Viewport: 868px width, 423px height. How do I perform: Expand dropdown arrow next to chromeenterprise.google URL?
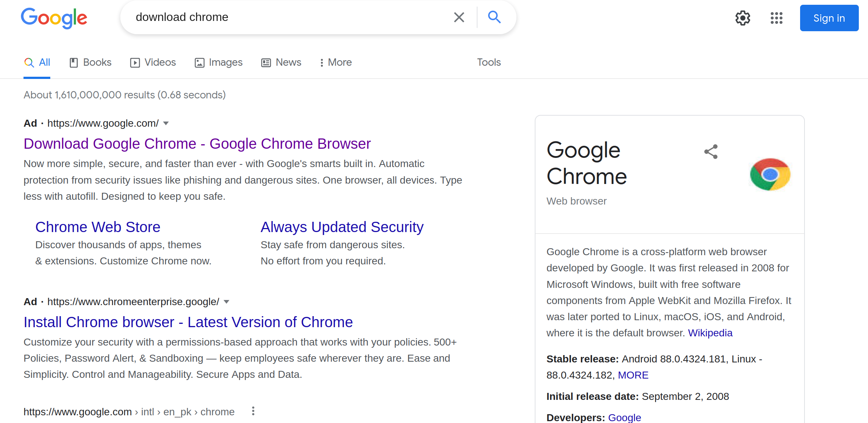tap(226, 302)
